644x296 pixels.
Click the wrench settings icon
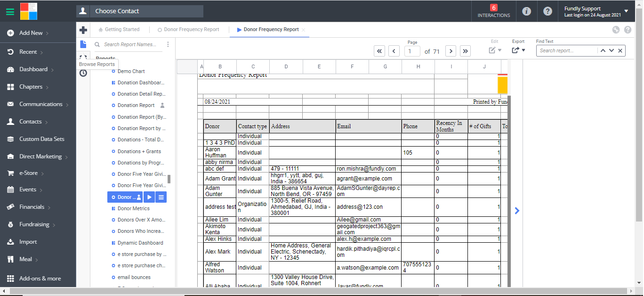click(x=616, y=30)
